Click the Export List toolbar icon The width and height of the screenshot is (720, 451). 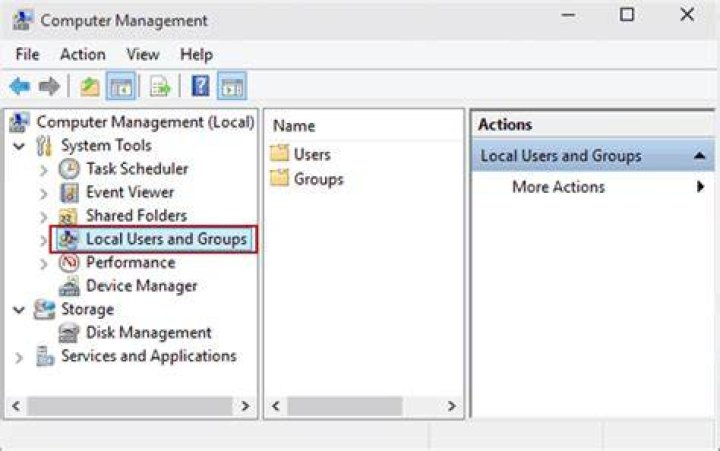160,86
